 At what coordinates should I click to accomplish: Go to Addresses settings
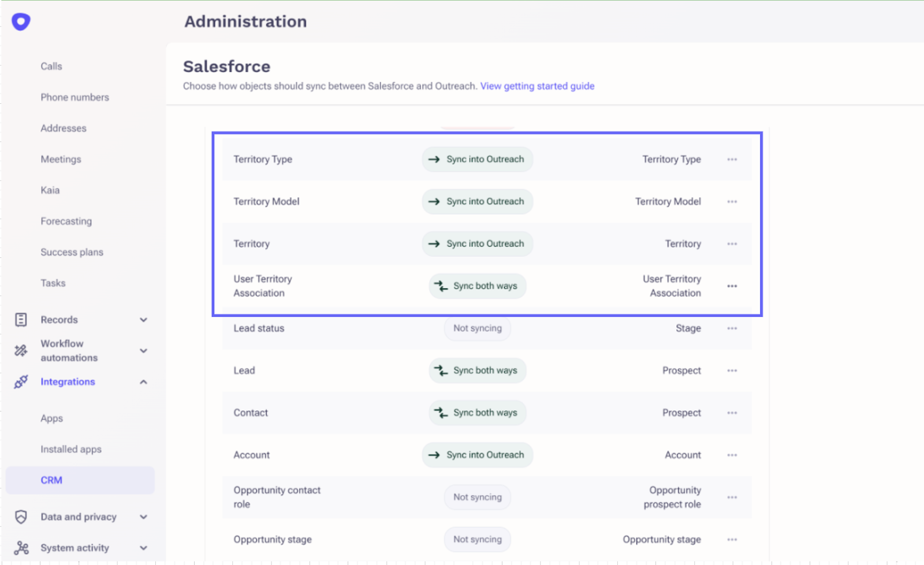point(64,128)
